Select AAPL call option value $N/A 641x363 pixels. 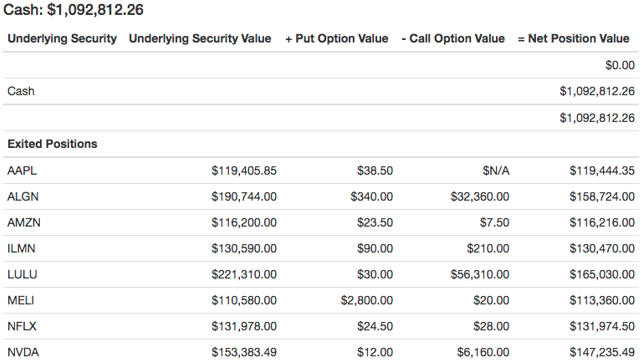pyautogui.click(x=496, y=170)
